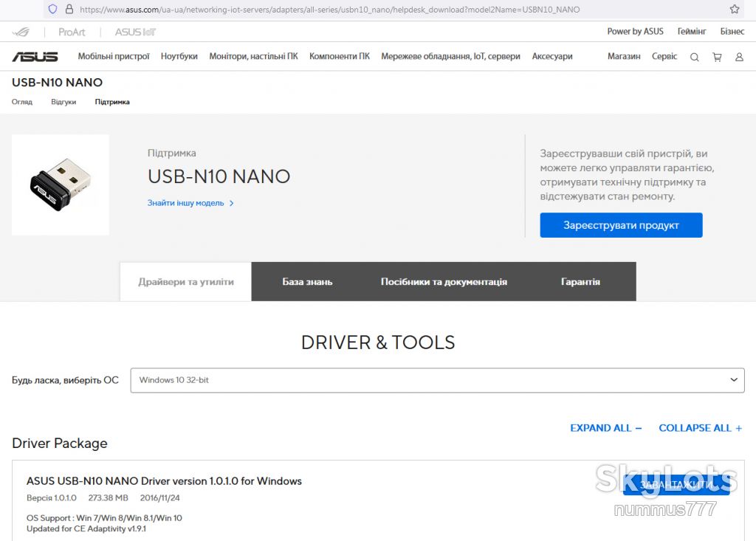Click Зареєструвати продукт button
Screen dimensions: 756x541
click(x=621, y=225)
